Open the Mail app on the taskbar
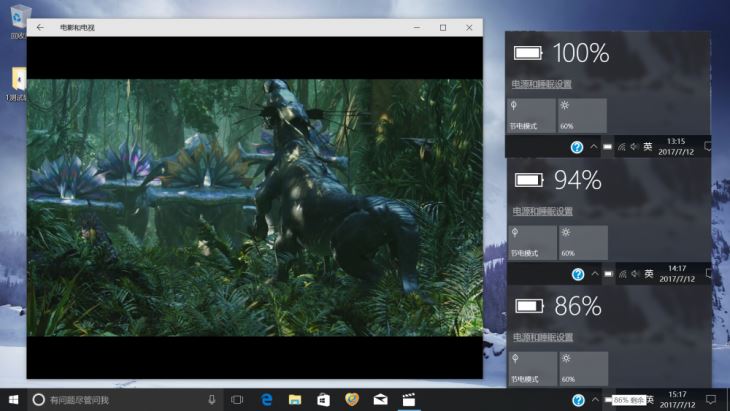The image size is (730, 411). click(x=380, y=400)
